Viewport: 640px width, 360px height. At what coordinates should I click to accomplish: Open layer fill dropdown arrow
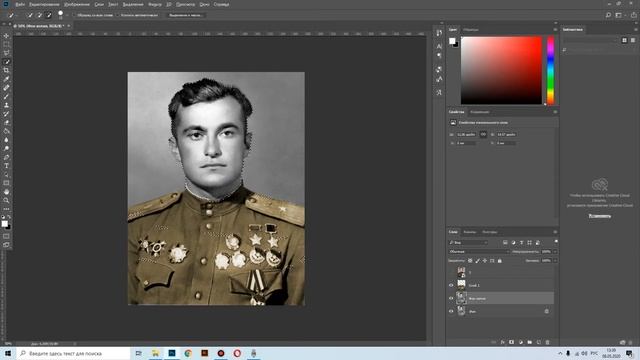click(x=555, y=260)
